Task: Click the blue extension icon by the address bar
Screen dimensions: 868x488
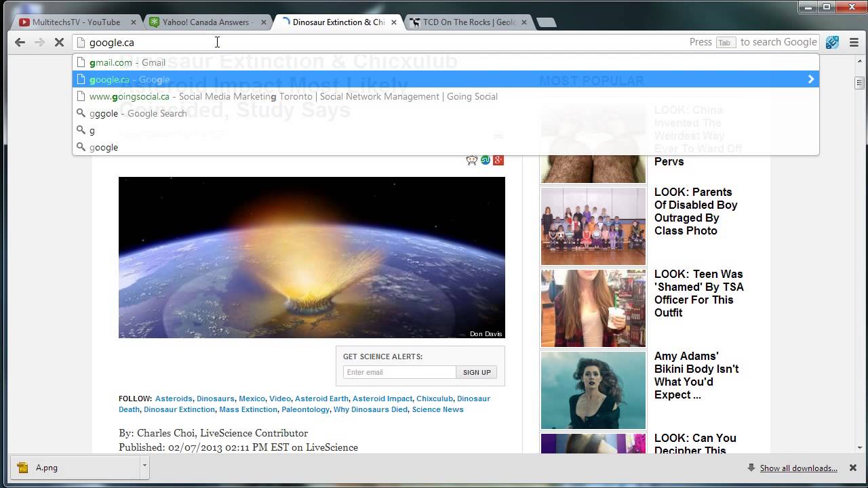Action: 832,42
